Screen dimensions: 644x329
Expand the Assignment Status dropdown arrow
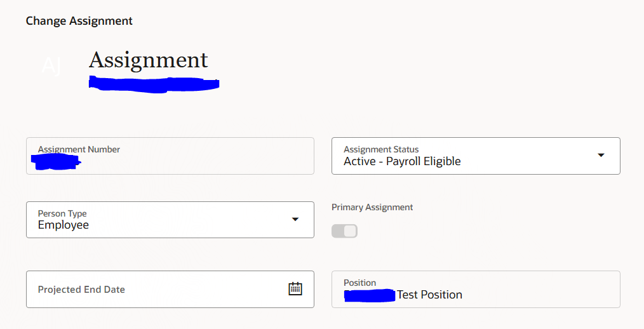(601, 155)
